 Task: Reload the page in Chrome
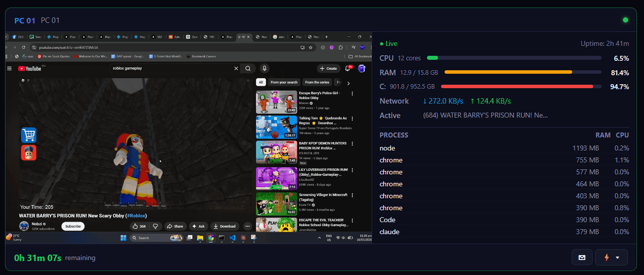(23, 47)
